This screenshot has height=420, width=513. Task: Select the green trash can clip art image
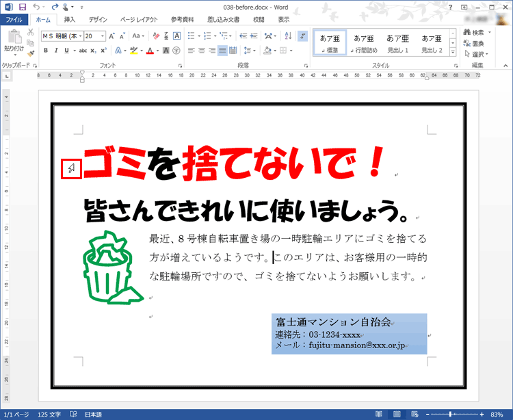coord(113,267)
